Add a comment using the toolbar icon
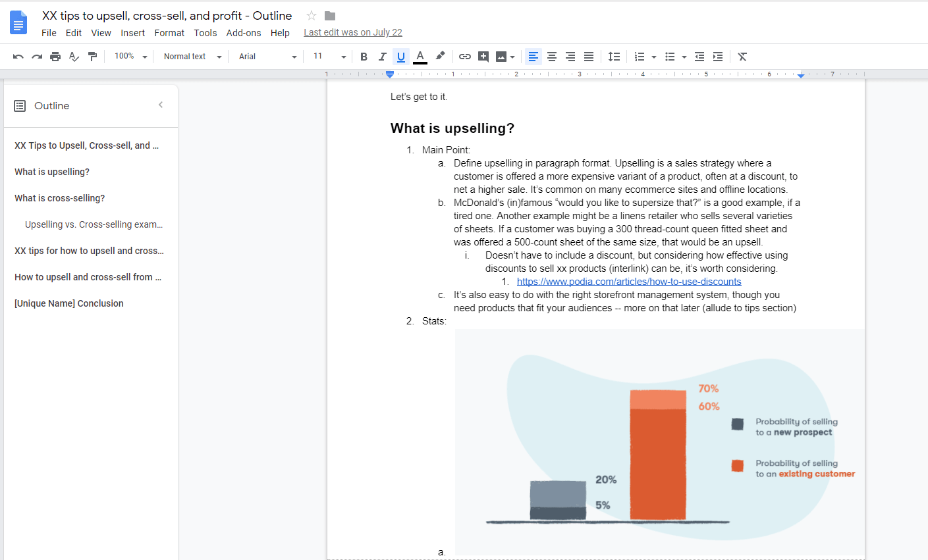 click(483, 57)
